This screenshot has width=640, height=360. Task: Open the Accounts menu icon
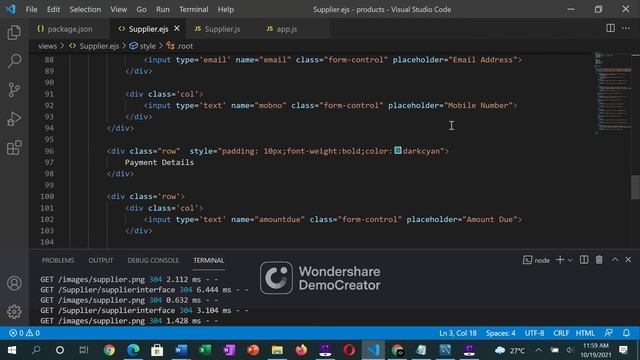coord(14,283)
